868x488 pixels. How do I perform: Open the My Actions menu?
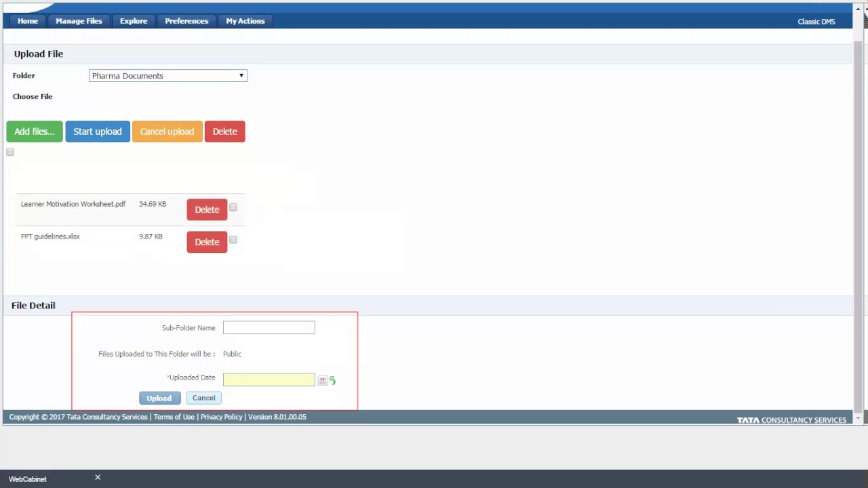click(x=245, y=21)
